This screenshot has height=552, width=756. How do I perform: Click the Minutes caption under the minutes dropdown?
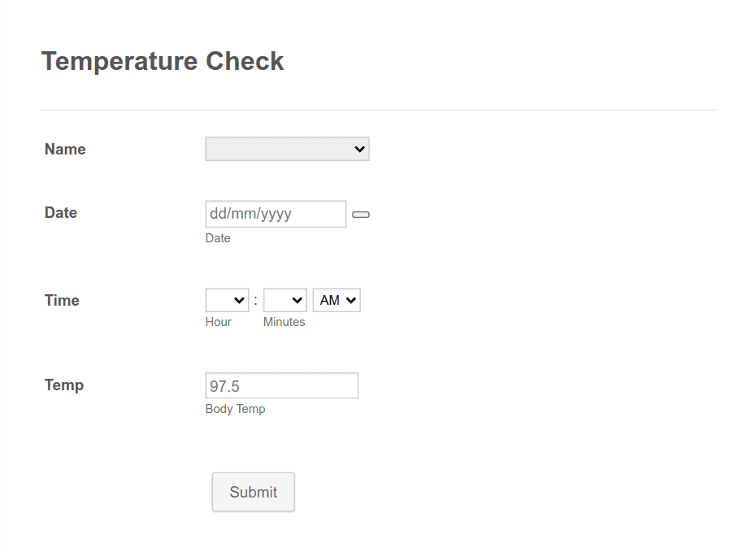coord(283,321)
